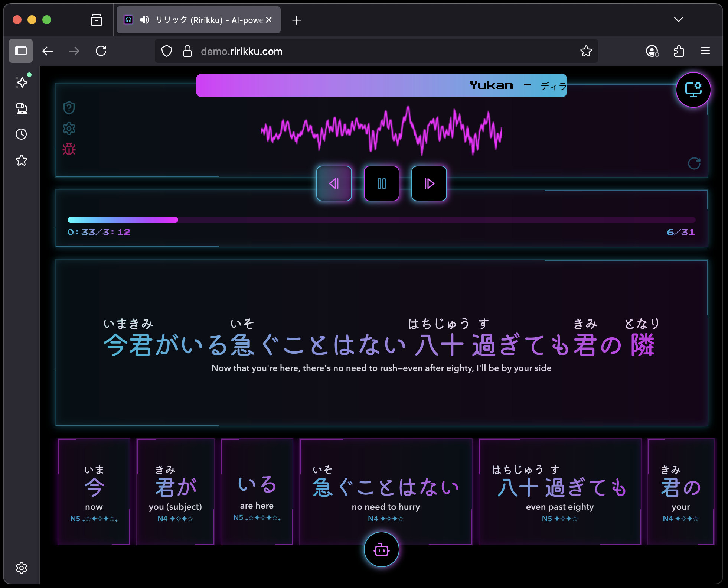Go back to the previous lyric line
This screenshot has height=588, width=728.
tap(334, 183)
